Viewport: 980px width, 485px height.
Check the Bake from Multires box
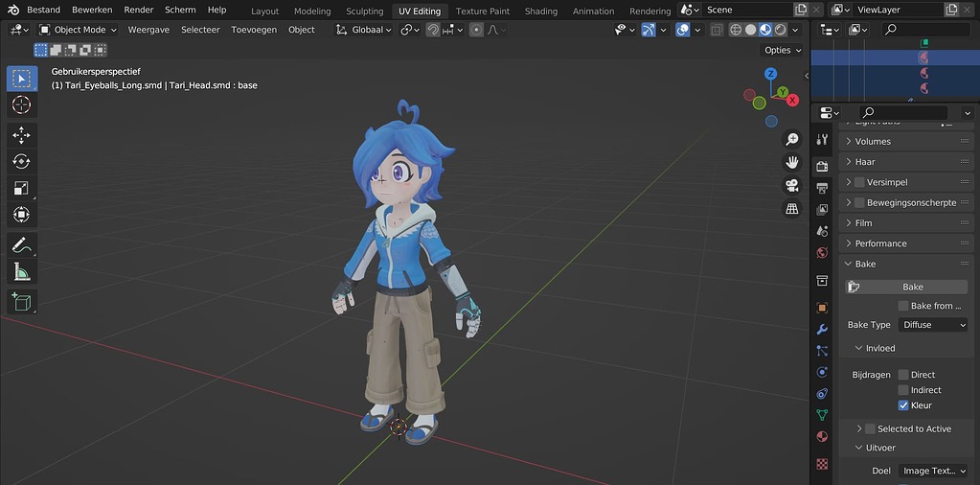[903, 306]
